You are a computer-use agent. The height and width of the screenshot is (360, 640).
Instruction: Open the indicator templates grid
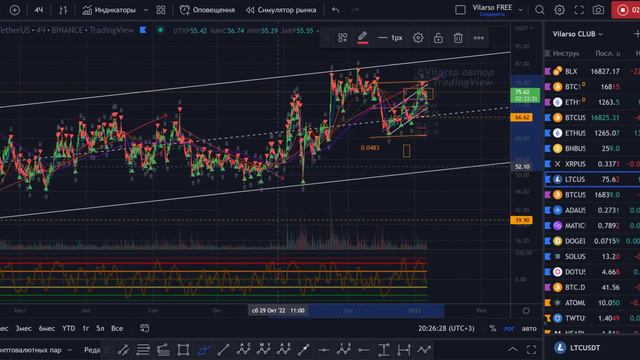click(161, 10)
